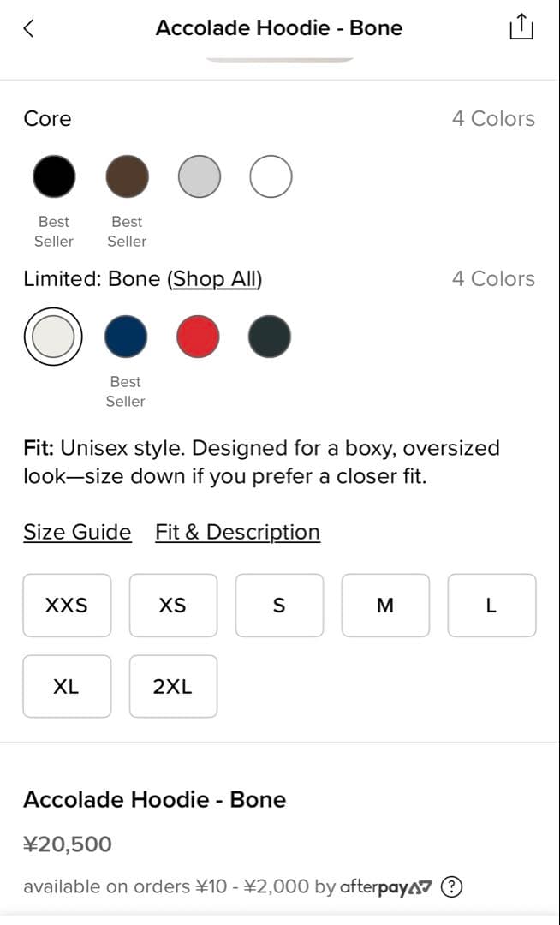The width and height of the screenshot is (560, 925).
Task: Select the brown Core color swatch
Action: (x=127, y=176)
